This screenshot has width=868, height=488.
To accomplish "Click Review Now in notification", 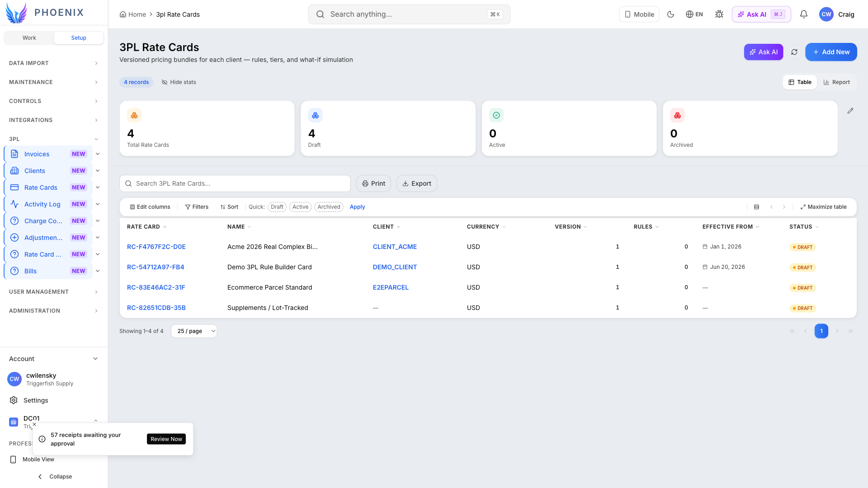I will click(x=166, y=439).
